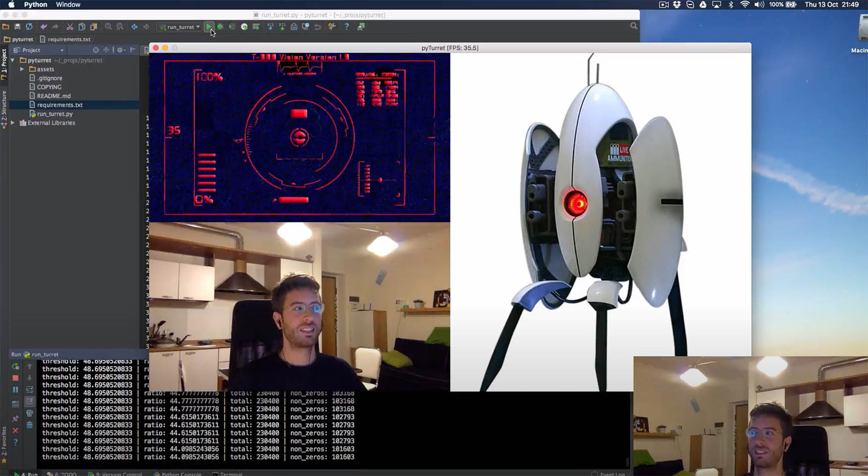Screen dimensions: 868x476
Task: Click the Debug bug icon
Action: (x=221, y=27)
